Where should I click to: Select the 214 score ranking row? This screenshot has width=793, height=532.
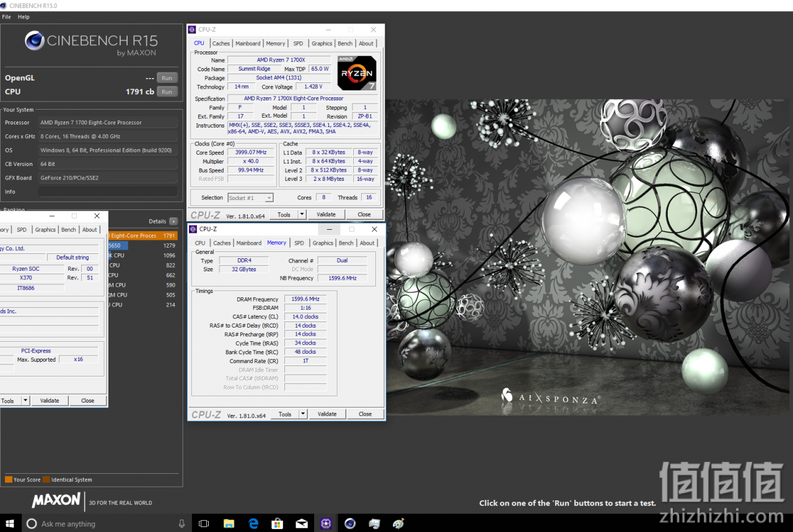pyautogui.click(x=142, y=305)
